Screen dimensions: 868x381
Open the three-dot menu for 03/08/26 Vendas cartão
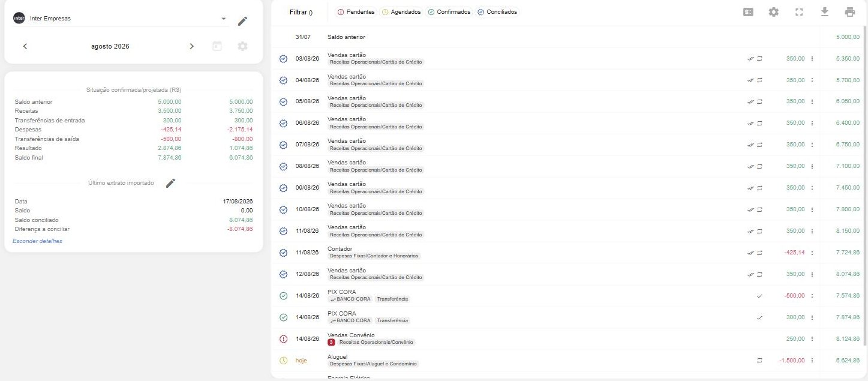click(812, 59)
